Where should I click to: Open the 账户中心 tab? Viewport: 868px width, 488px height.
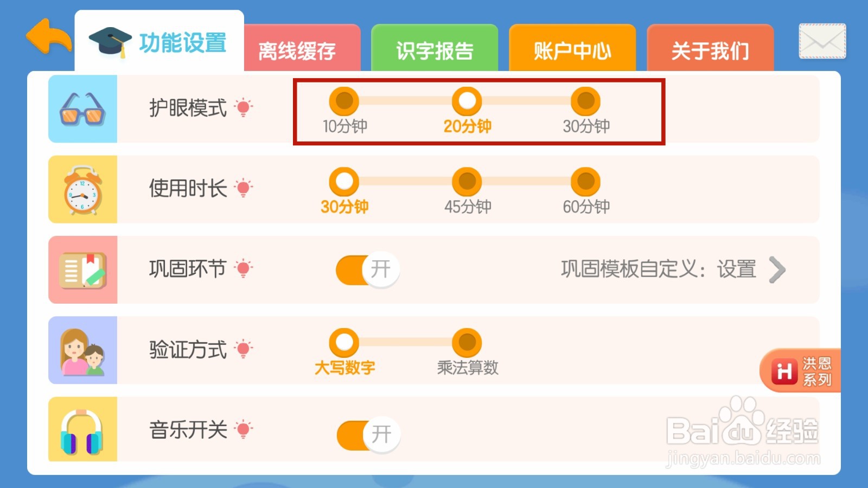pyautogui.click(x=572, y=50)
